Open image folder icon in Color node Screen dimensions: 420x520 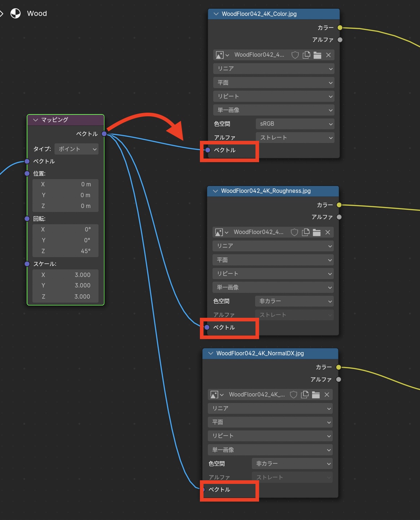point(318,55)
